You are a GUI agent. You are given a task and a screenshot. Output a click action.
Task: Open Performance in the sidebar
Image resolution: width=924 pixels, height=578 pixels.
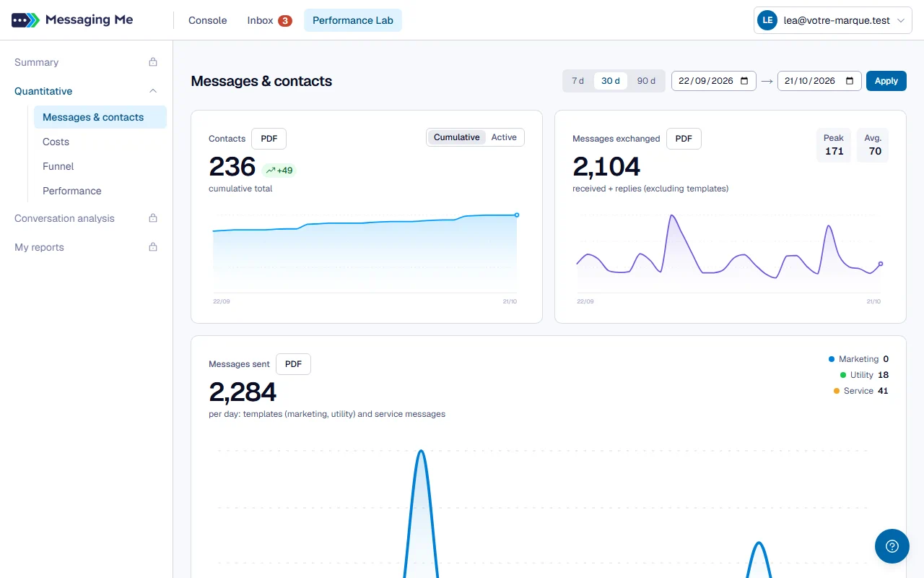pyautogui.click(x=100, y=191)
